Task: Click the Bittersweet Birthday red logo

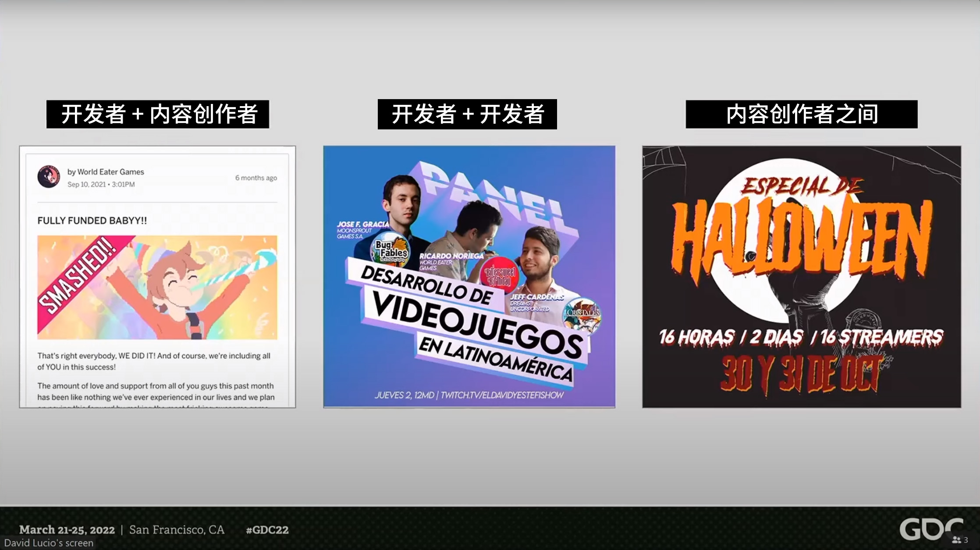Action: coord(499,277)
